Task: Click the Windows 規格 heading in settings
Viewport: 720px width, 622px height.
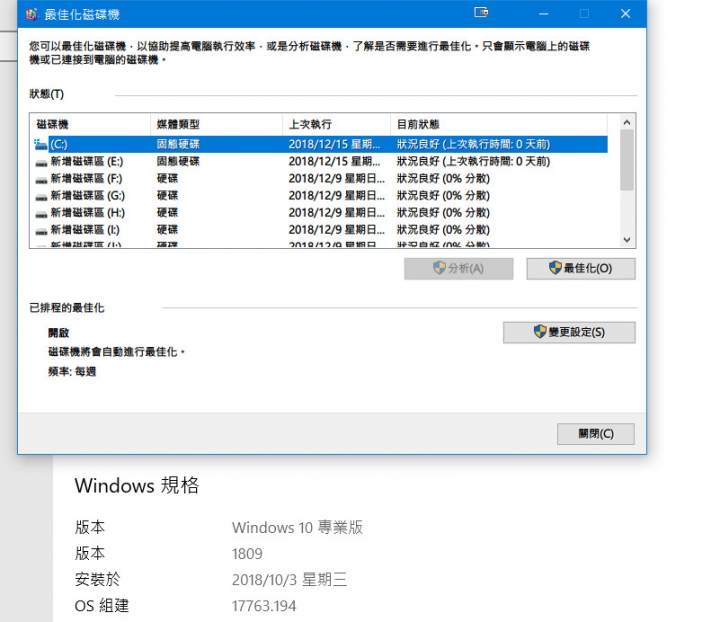Action: coord(137,485)
